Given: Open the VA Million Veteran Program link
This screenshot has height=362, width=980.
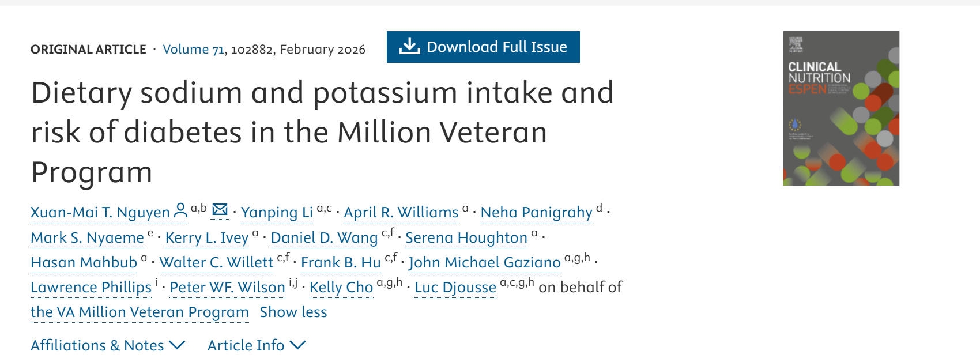Looking at the screenshot, I should [140, 312].
